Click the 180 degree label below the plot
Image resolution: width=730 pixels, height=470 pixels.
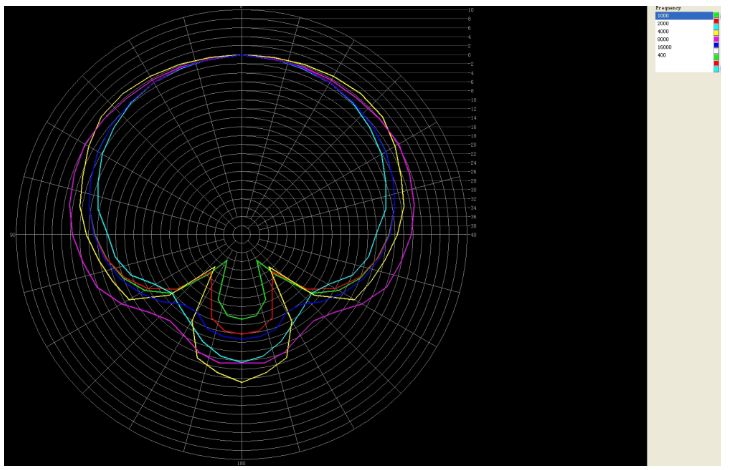click(241, 463)
